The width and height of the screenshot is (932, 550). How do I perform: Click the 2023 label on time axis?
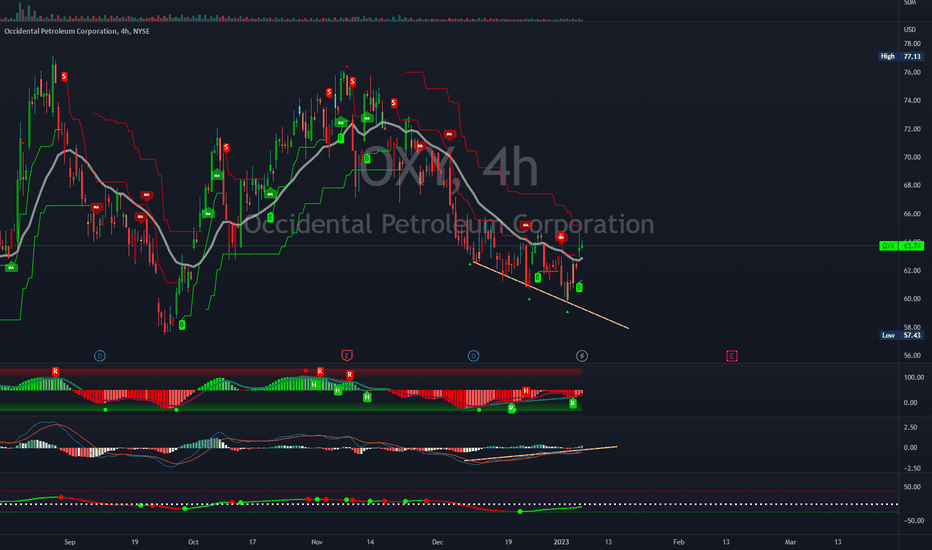[561, 542]
